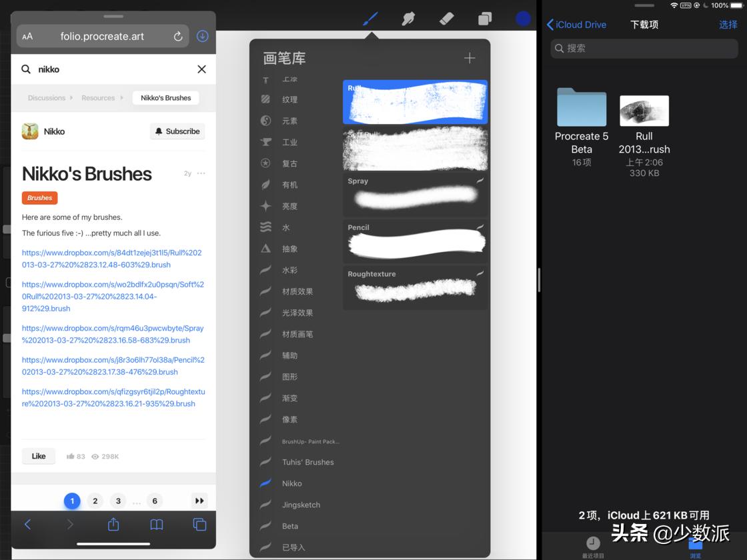Jump to last page with double arrow
This screenshot has width=747, height=560.
point(199,501)
